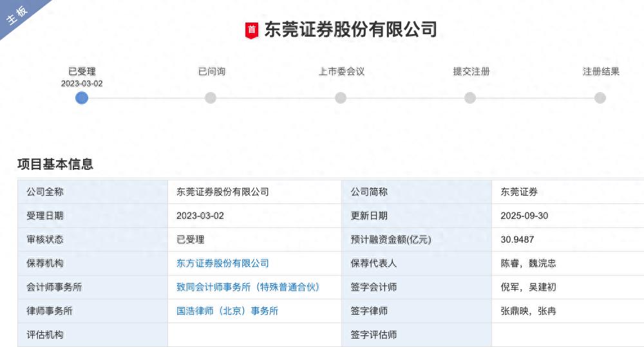Open the 国浩律师（北京）事务所 link

click(x=227, y=311)
